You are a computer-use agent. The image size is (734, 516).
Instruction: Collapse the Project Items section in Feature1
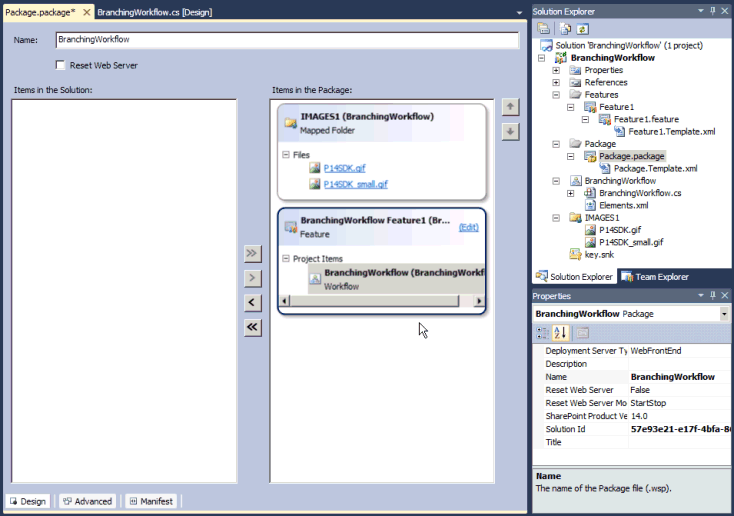point(286,258)
